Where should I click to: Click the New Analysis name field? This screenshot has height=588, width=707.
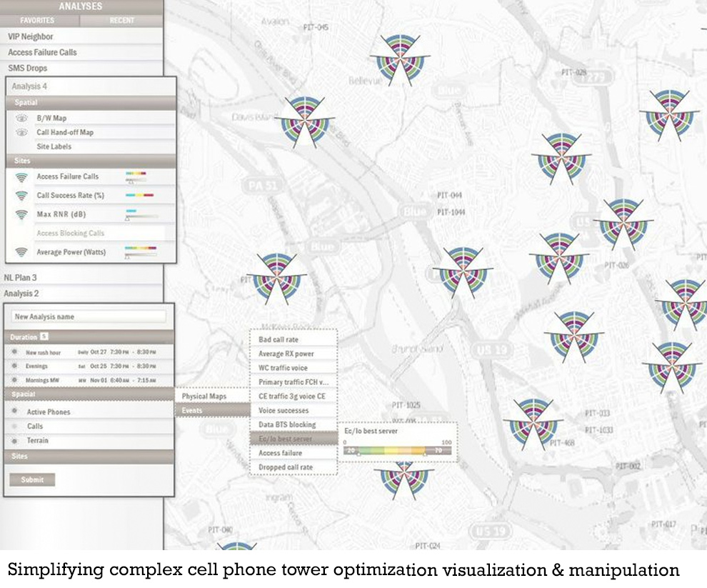[x=89, y=317]
